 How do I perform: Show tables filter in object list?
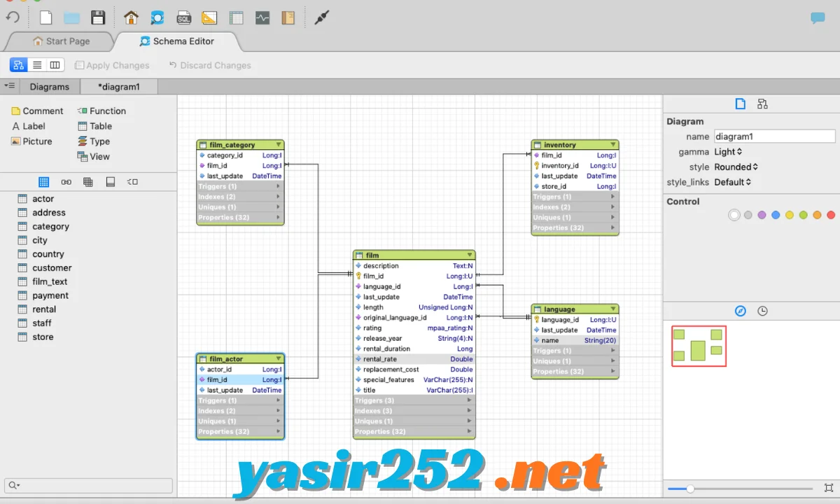tap(43, 182)
